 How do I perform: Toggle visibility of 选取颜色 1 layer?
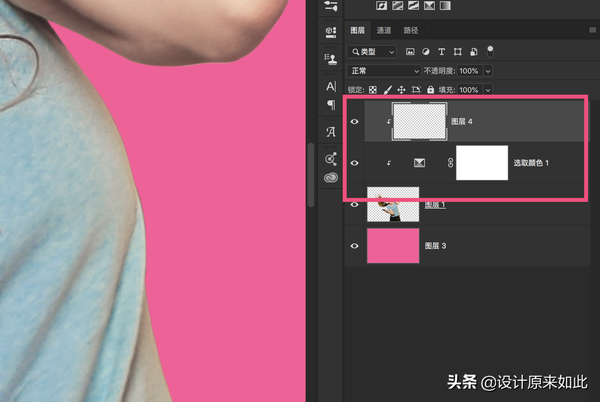pyautogui.click(x=354, y=162)
